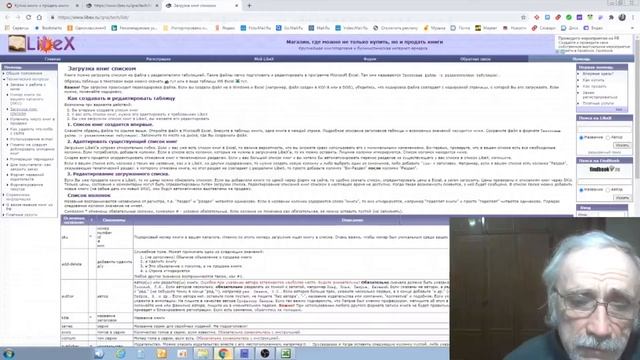Open the Chrome three-dot menu
The image size is (640, 360).
click(633, 18)
